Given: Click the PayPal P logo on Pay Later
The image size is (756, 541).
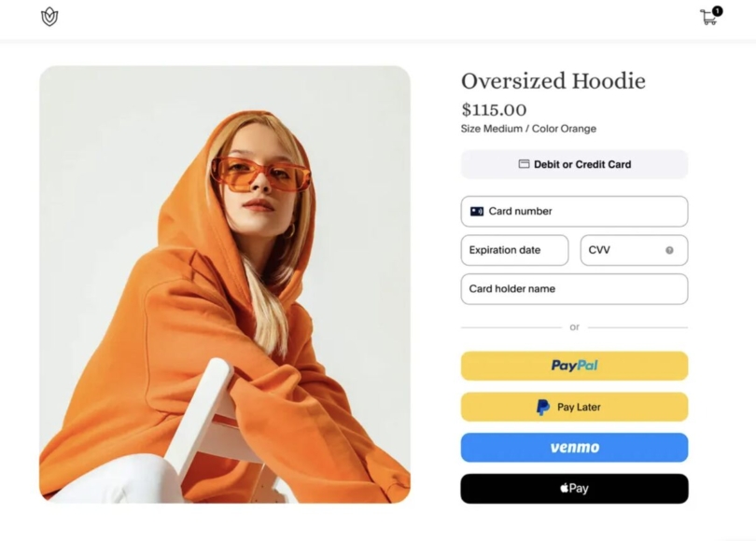Looking at the screenshot, I should (543, 407).
